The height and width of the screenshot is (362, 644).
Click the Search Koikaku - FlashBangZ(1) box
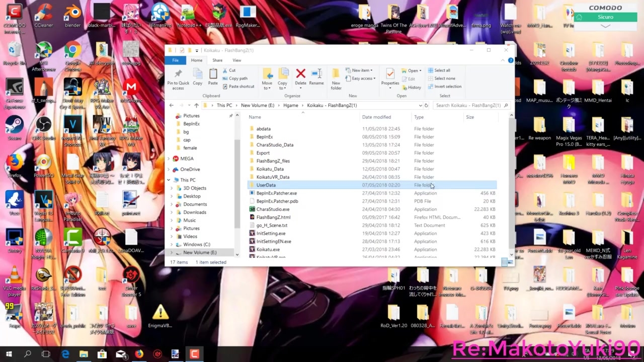(x=471, y=106)
